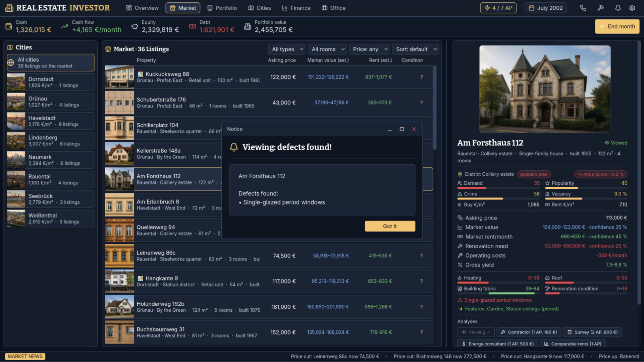Order a Survey analysis (2 AP, 800 €)
The height and width of the screenshot is (362, 644).
(x=592, y=332)
